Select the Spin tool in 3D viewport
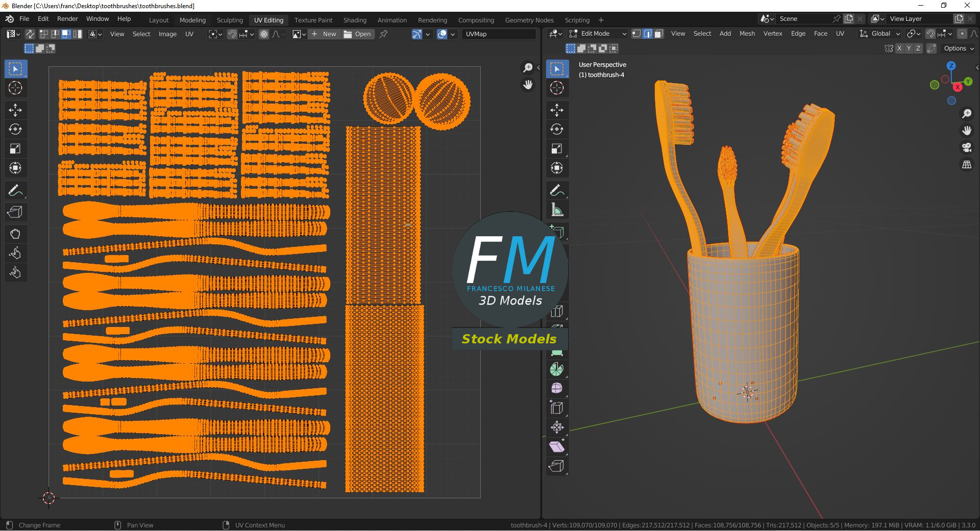The width and height of the screenshot is (980, 531). [x=557, y=369]
